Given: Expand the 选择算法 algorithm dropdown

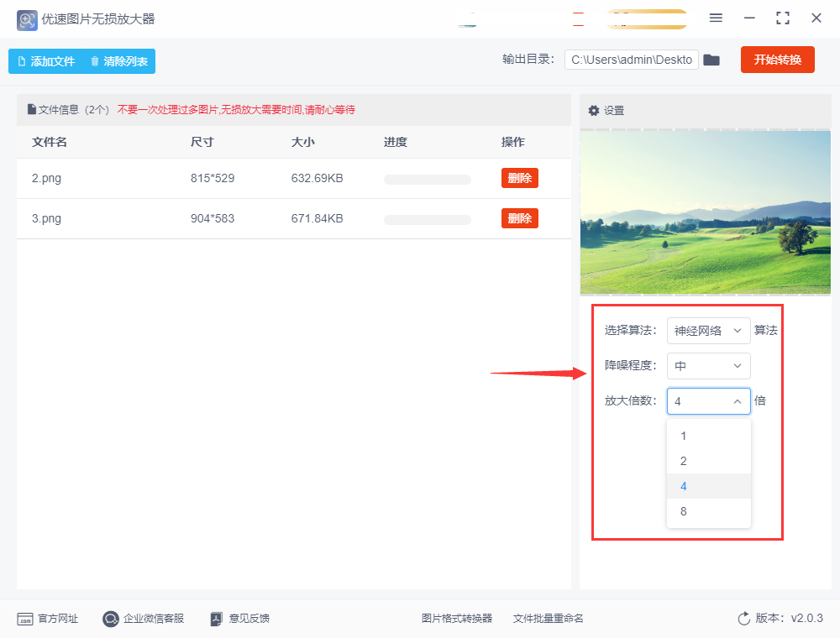Looking at the screenshot, I should point(708,331).
